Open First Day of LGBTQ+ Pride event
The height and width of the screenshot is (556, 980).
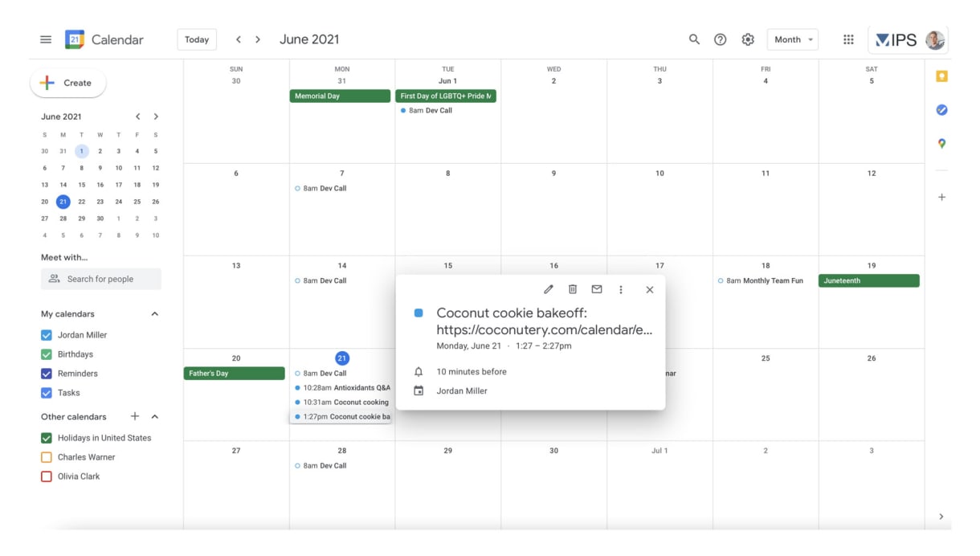[x=446, y=96]
